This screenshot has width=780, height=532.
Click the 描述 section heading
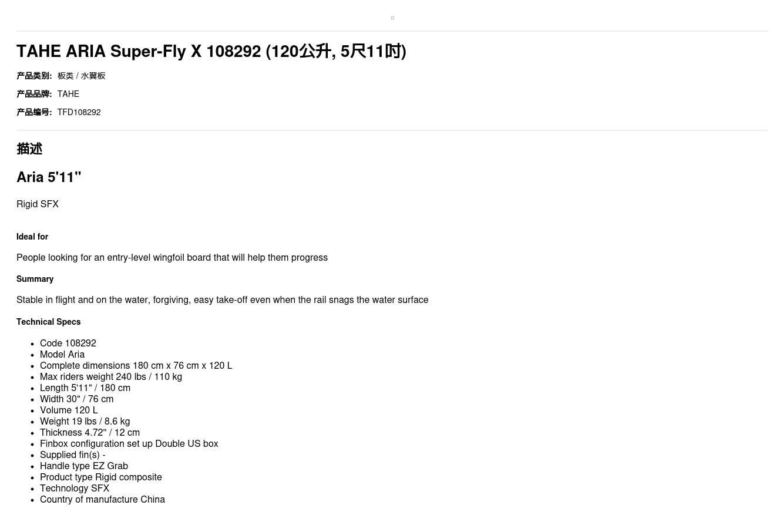click(29, 149)
